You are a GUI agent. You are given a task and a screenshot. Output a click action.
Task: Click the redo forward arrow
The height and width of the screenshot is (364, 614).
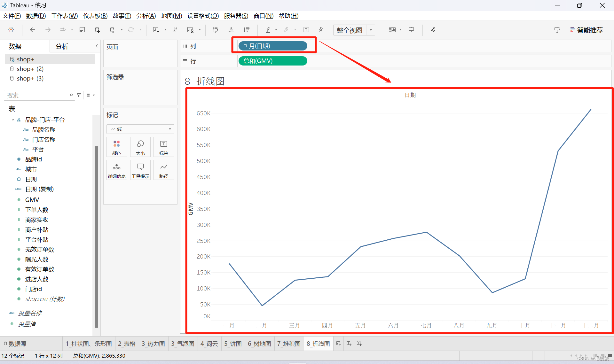48,30
